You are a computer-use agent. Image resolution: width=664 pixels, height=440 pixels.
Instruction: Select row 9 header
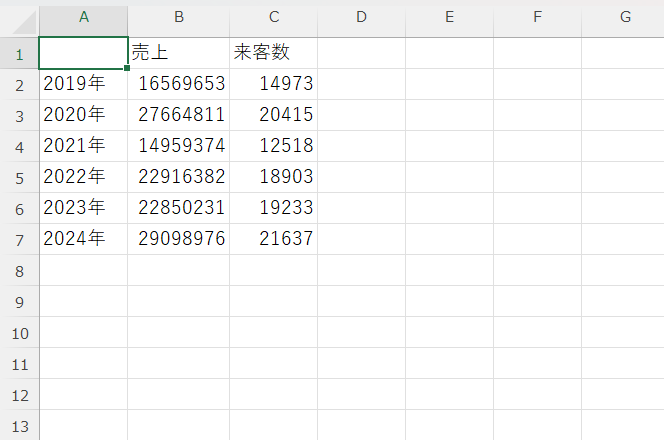tap(19, 301)
